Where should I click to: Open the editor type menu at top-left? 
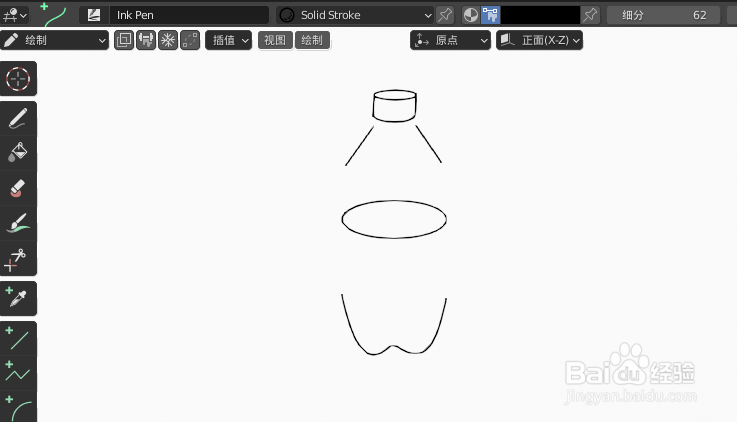point(15,15)
